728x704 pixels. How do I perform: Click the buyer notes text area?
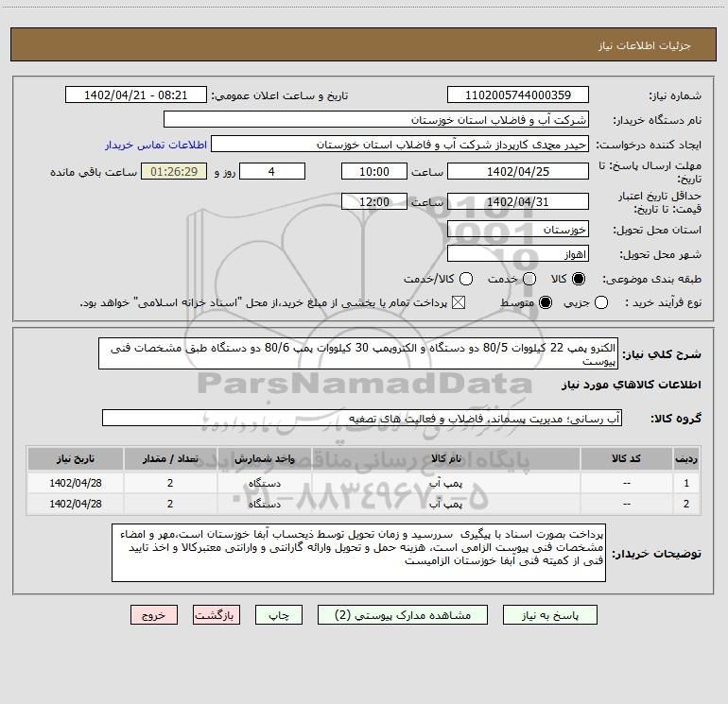pyautogui.click(x=359, y=553)
